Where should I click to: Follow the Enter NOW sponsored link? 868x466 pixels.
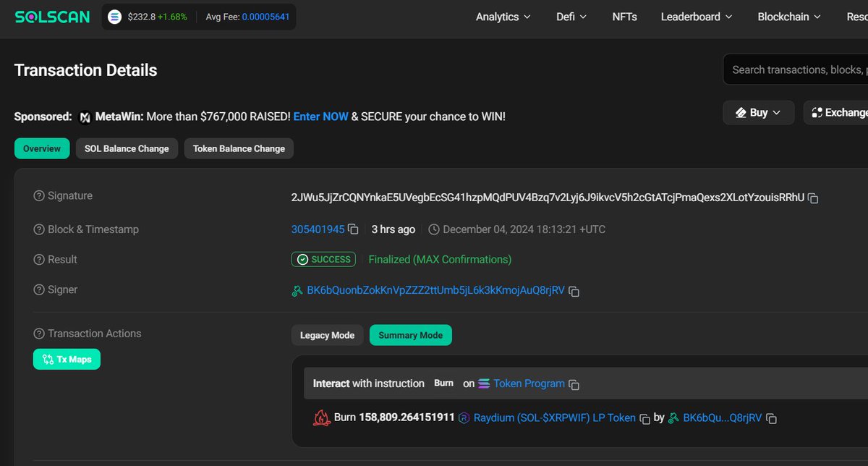[x=320, y=116]
